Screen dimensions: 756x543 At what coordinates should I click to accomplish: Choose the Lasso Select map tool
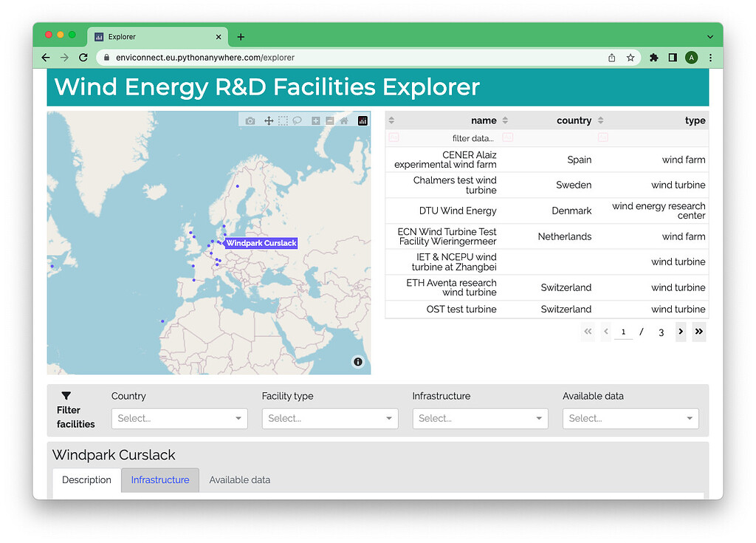point(298,120)
